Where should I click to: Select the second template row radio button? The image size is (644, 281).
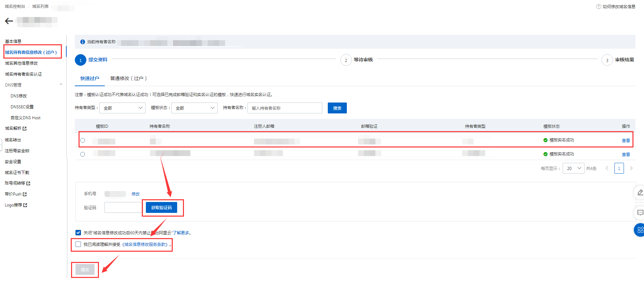(x=83, y=154)
